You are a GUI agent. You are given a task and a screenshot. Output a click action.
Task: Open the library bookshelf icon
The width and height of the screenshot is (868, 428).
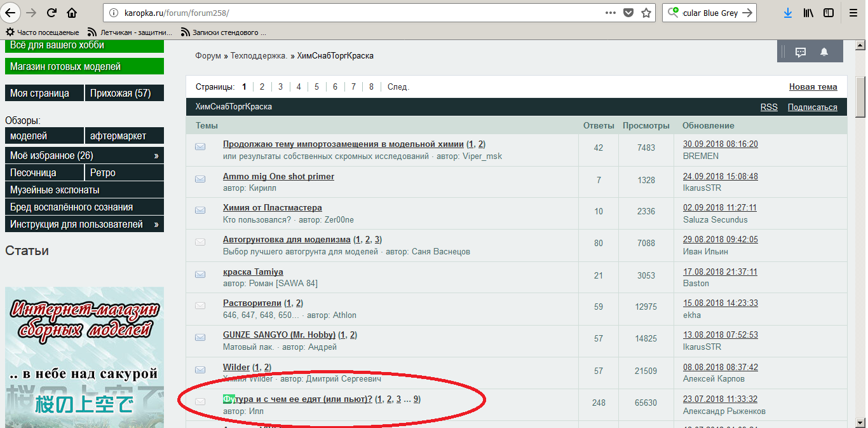click(x=808, y=13)
